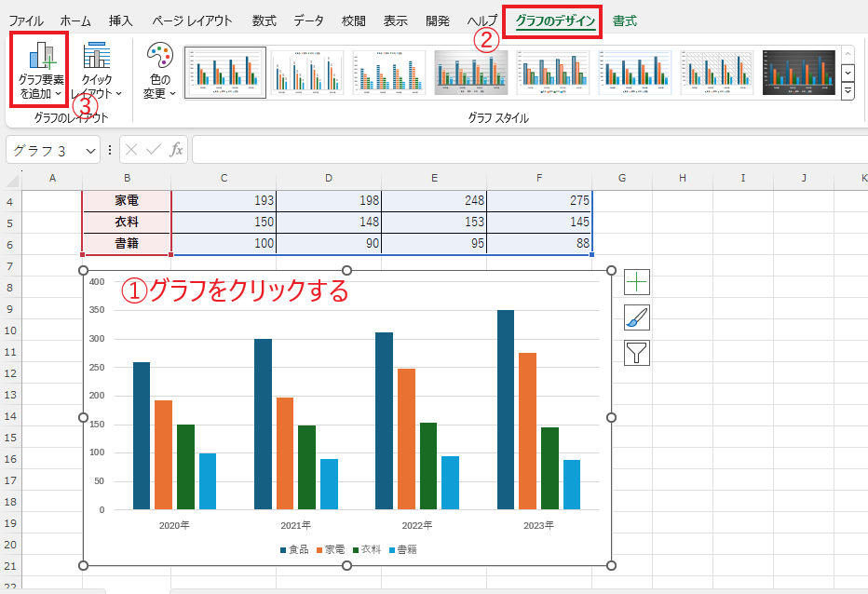Viewport: 868px width, 594px height.
Task: Click inside the formula bar input
Action: tap(530, 150)
